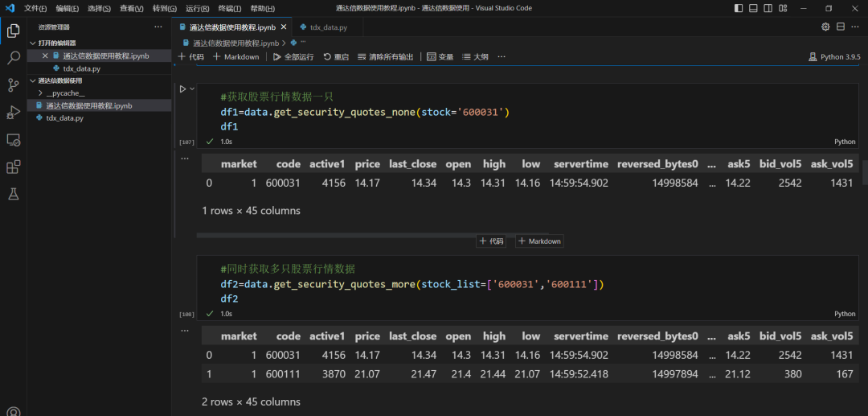This screenshot has height=416, width=868.
Task: Open Explorer panel more actions ellipsis
Action: click(158, 27)
